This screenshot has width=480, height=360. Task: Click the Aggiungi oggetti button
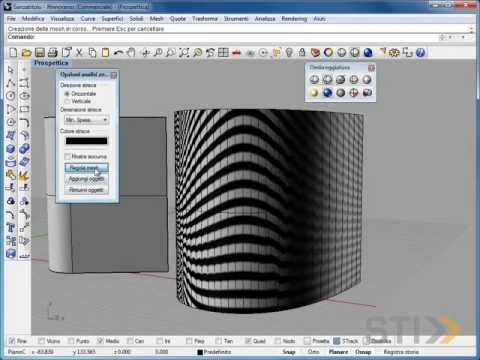click(x=86, y=179)
